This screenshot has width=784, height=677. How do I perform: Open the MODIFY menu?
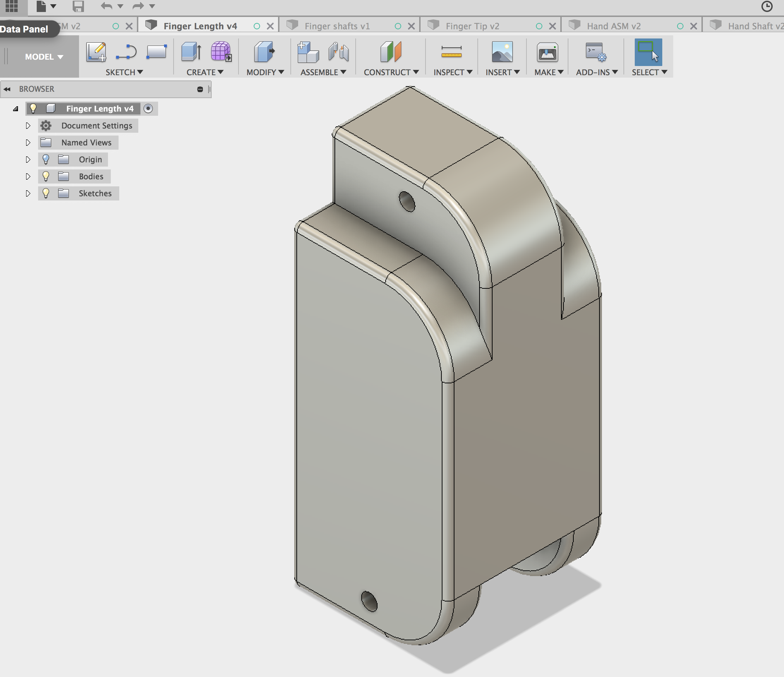click(265, 72)
